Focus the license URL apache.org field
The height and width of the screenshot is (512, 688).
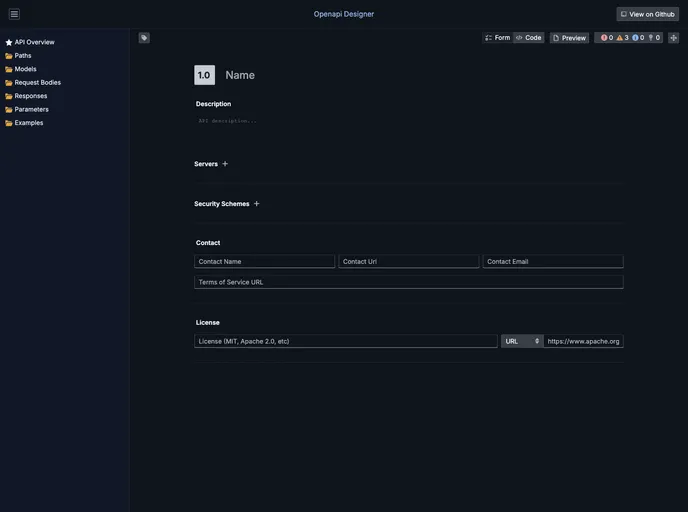click(x=583, y=341)
